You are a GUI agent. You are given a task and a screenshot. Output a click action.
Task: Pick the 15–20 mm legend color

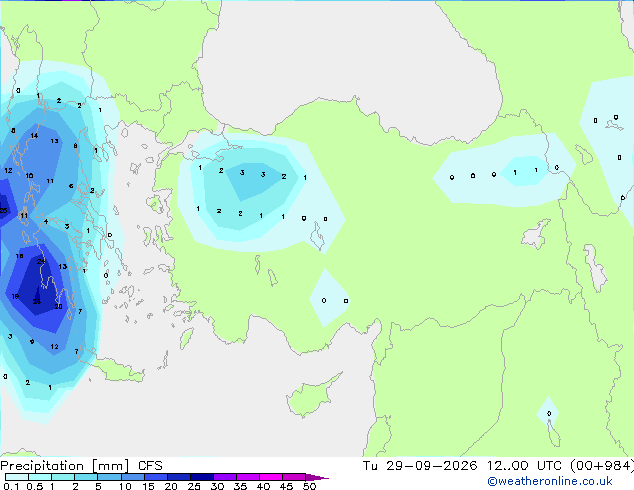pos(155,477)
